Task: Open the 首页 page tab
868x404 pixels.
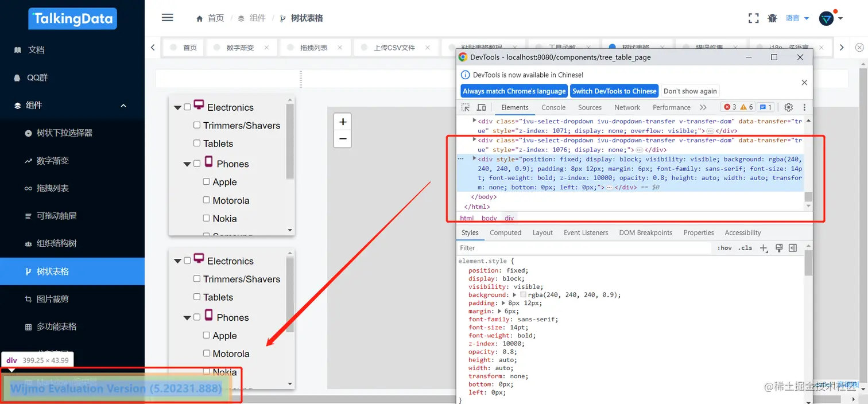Action: click(x=184, y=48)
